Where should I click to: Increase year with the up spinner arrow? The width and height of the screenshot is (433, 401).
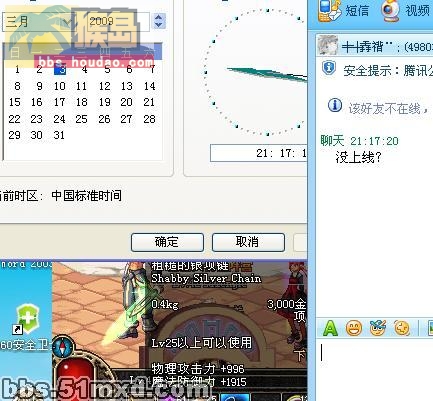[x=159, y=17]
